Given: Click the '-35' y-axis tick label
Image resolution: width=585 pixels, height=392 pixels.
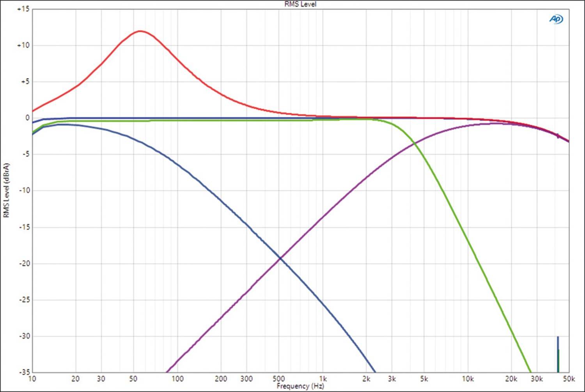Looking at the screenshot, I should tap(24, 372).
